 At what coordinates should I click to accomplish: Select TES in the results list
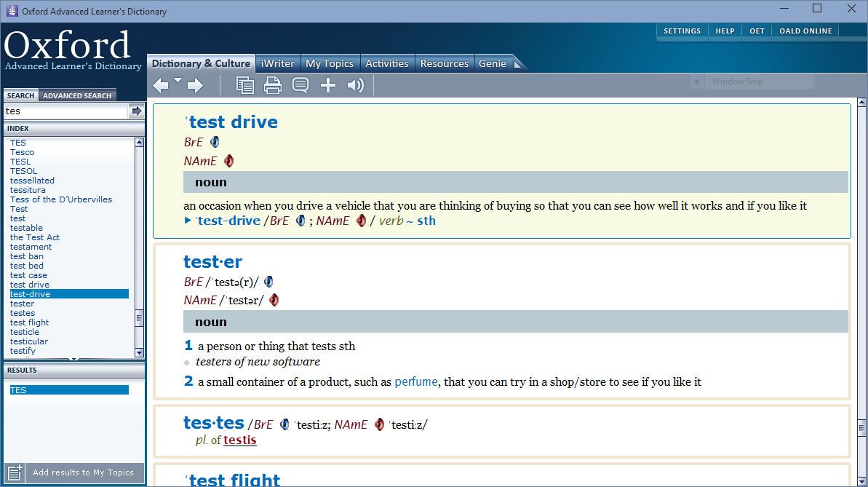(69, 390)
